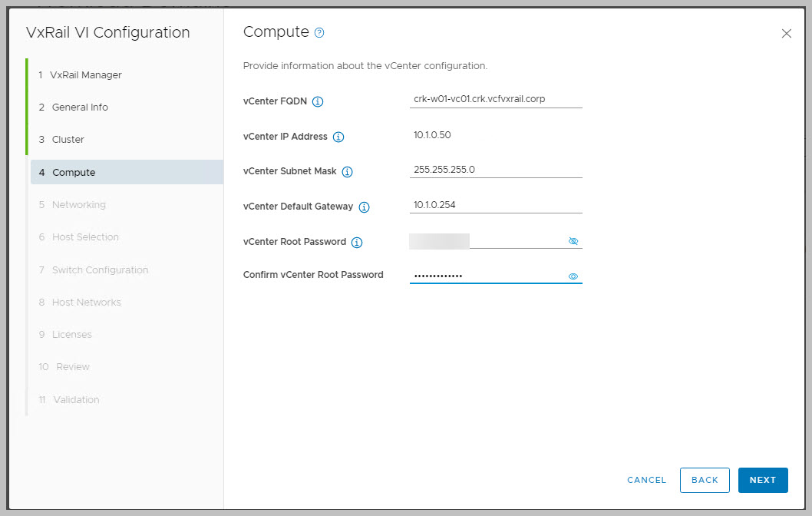Select step 4 Compute in sidebar
This screenshot has height=516, width=812.
click(x=74, y=173)
